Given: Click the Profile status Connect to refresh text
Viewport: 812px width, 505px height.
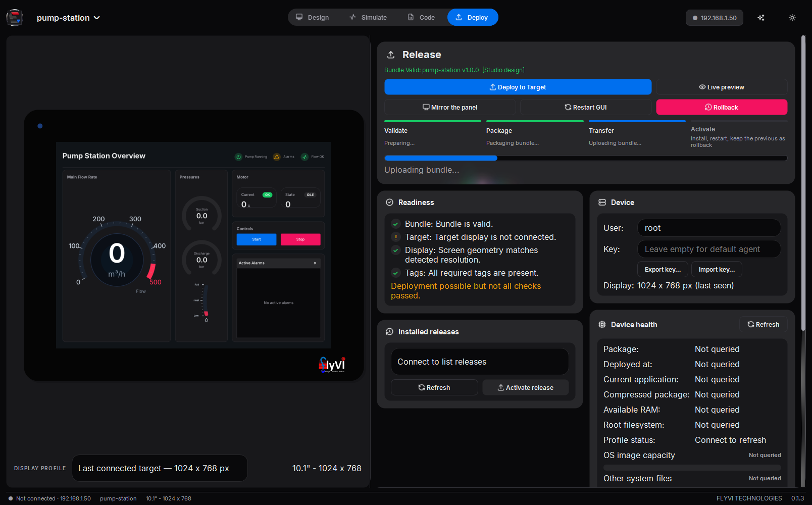Looking at the screenshot, I should (x=730, y=440).
